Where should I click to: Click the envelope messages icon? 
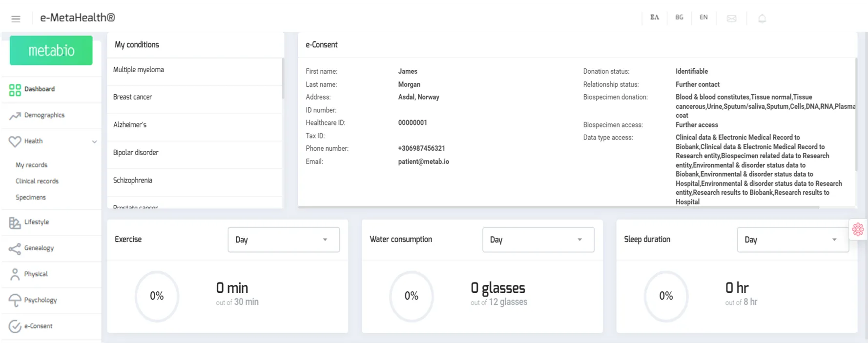click(x=731, y=19)
